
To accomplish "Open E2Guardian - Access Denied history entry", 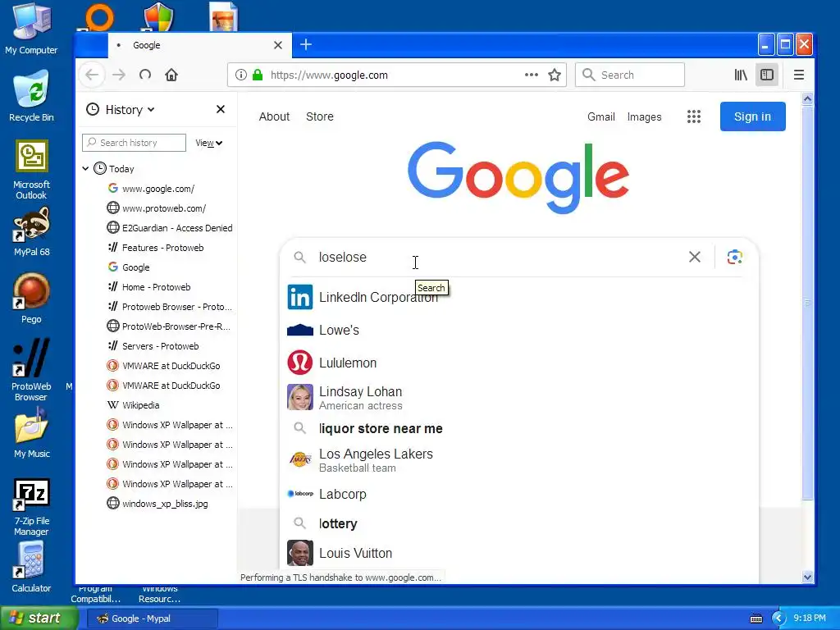I will point(171,228).
